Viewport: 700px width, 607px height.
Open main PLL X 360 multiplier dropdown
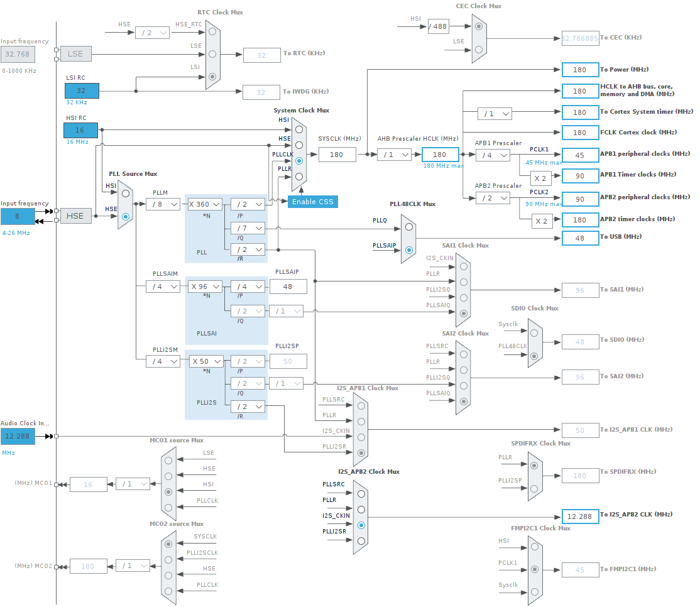[205, 204]
